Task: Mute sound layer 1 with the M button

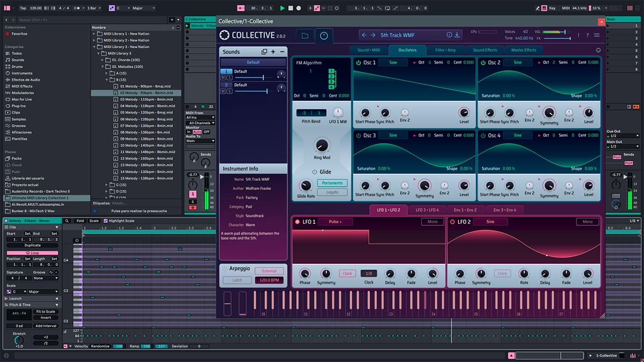Action: click(223, 77)
